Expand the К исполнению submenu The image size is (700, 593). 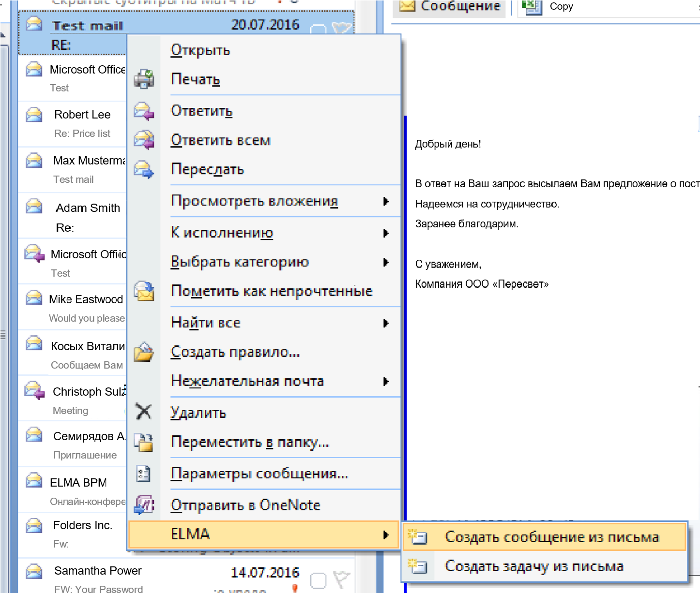385,233
